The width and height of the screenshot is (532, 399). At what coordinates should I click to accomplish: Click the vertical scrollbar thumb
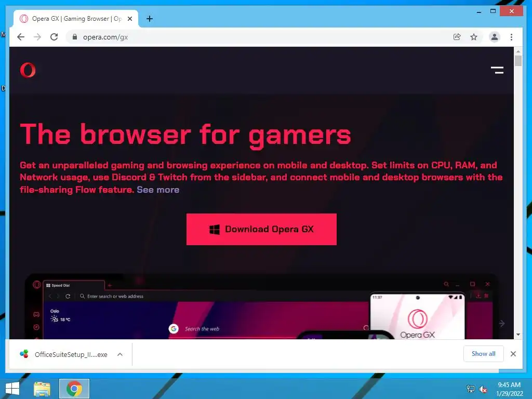coord(518,61)
